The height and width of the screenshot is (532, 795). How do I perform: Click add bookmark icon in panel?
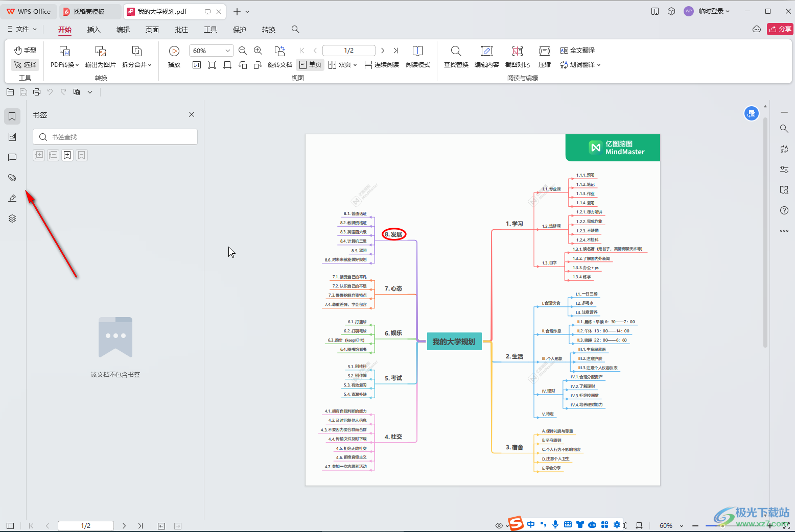click(x=67, y=155)
